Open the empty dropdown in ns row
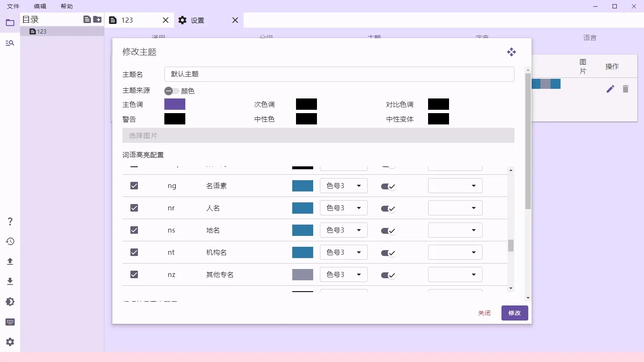The width and height of the screenshot is (644, 362). [455, 230]
